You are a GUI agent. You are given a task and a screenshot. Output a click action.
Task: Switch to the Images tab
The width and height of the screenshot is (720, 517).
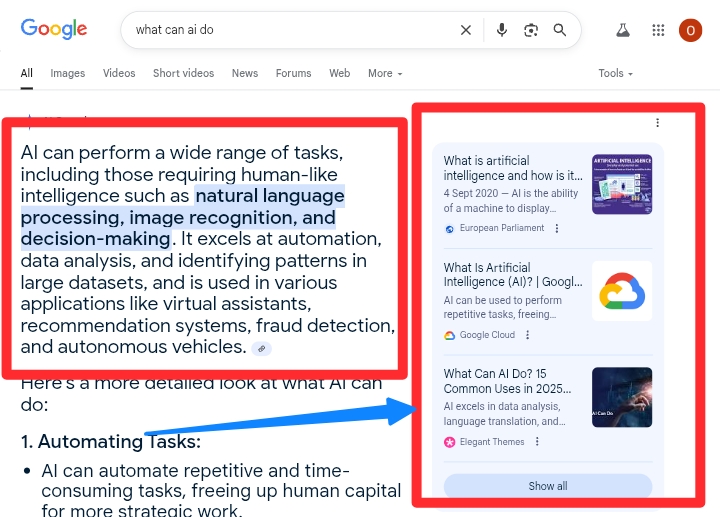(68, 73)
